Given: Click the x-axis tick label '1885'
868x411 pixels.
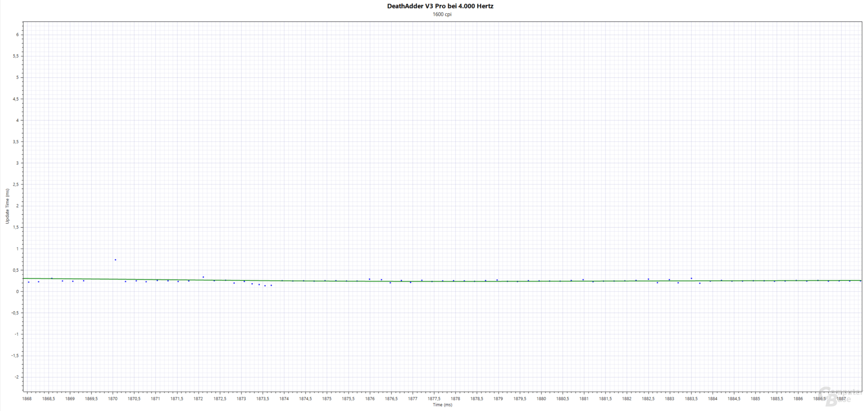Looking at the screenshot, I should (x=755, y=399).
